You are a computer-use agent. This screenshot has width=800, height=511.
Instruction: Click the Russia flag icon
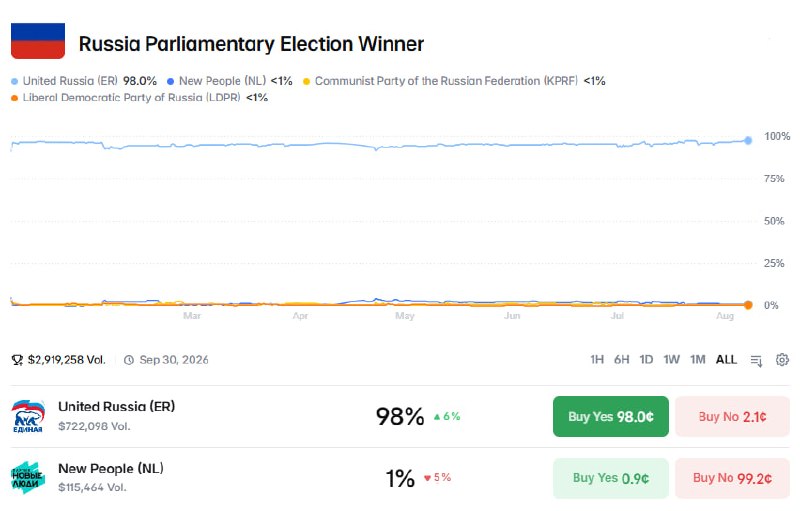click(x=38, y=41)
